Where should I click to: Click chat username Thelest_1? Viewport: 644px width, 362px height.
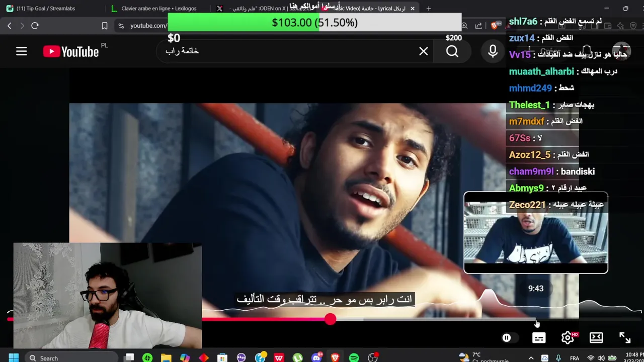[x=529, y=105]
